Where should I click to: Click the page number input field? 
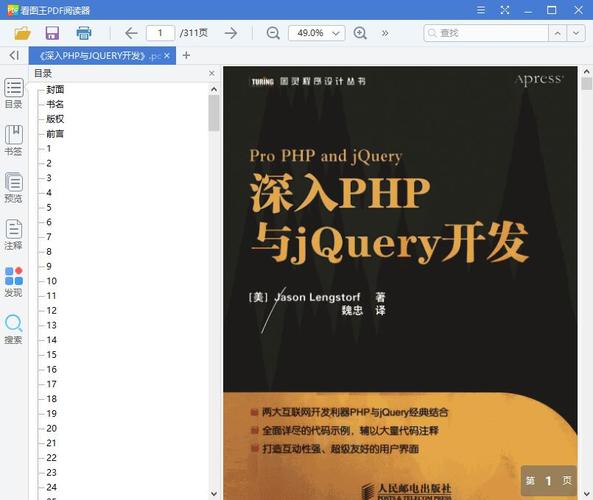tap(160, 33)
